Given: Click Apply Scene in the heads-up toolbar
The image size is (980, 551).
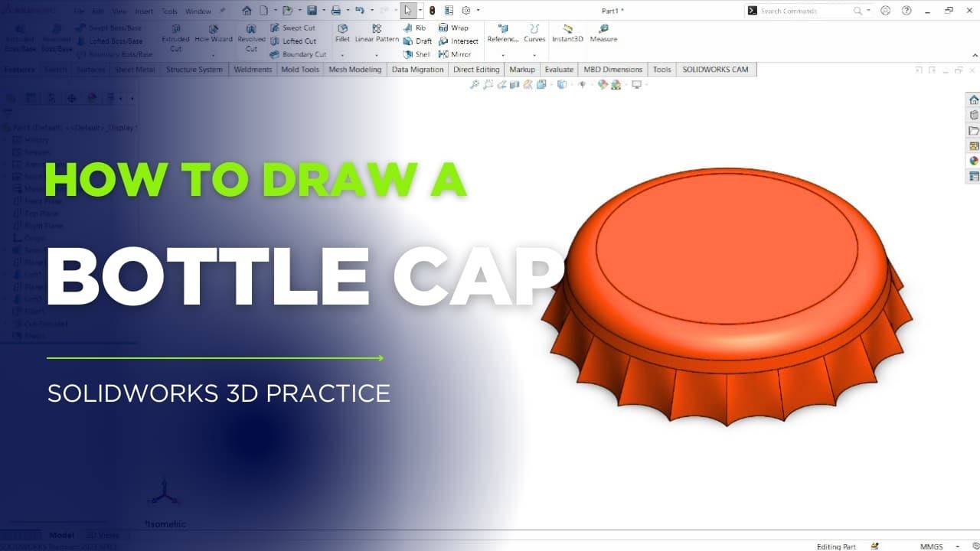Looking at the screenshot, I should click(615, 84).
